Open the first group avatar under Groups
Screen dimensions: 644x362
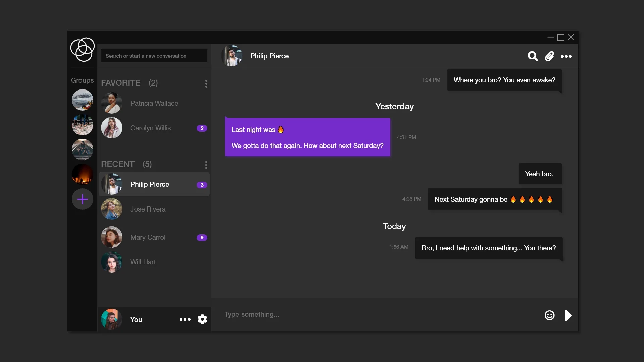point(83,100)
